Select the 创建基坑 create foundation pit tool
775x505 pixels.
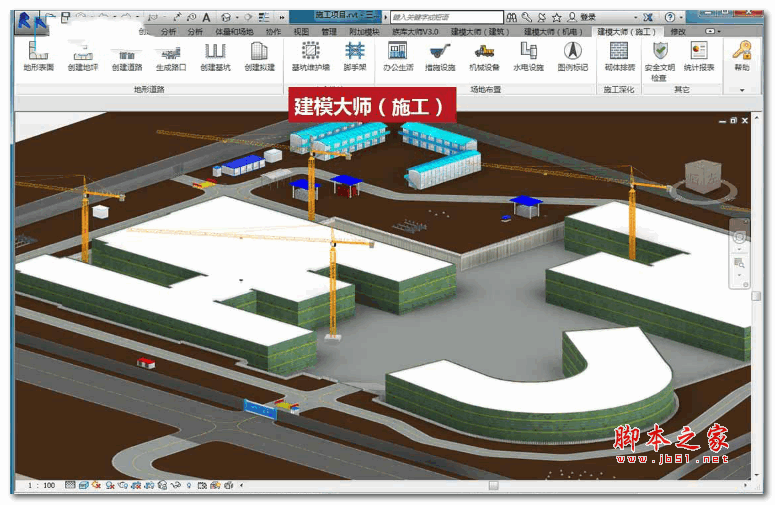pos(215,57)
